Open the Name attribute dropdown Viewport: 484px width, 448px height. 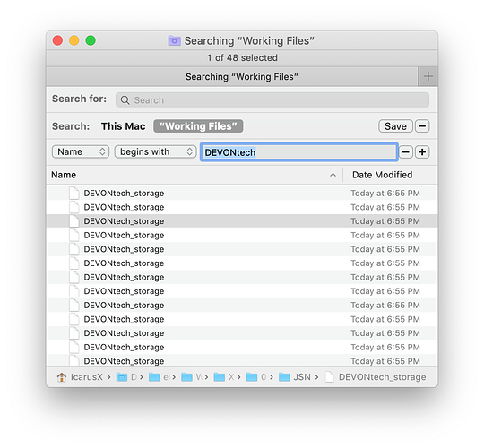[x=81, y=151]
